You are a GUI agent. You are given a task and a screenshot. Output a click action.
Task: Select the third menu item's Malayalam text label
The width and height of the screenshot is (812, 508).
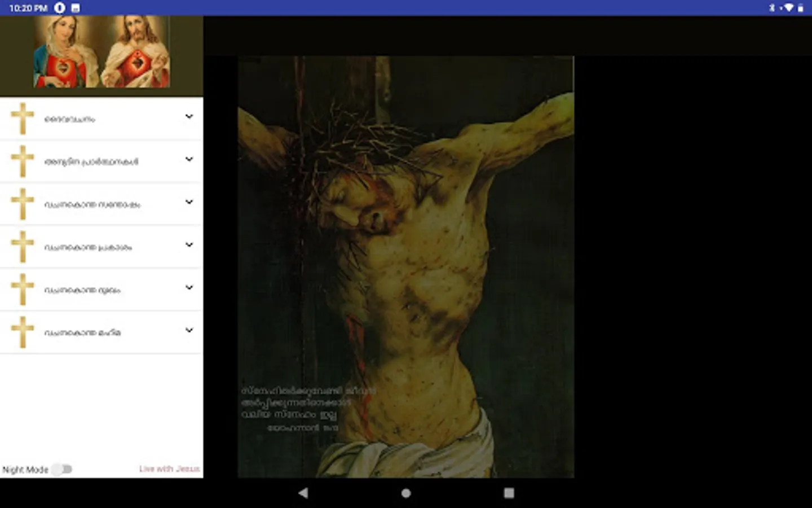pyautogui.click(x=92, y=205)
